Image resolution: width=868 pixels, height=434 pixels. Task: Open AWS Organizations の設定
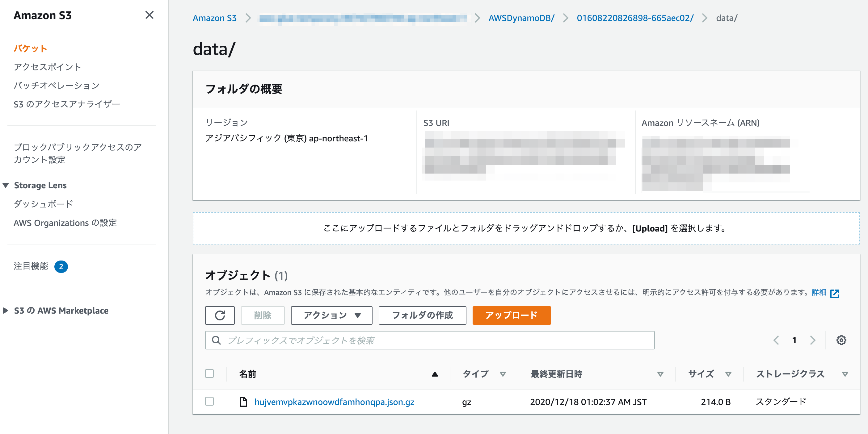tap(65, 223)
